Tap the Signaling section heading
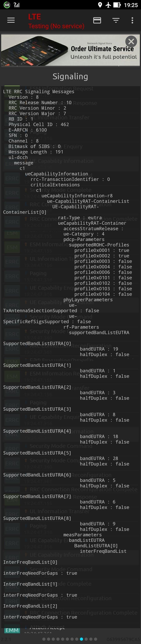 [70, 77]
